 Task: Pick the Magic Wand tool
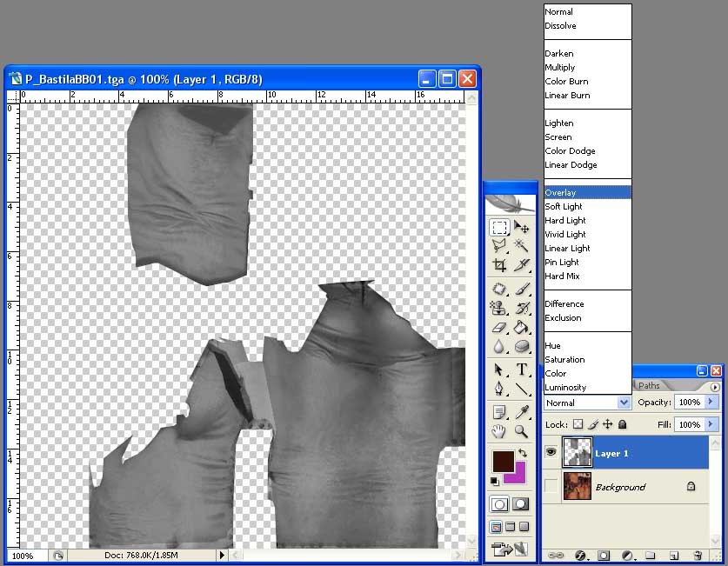tap(522, 246)
